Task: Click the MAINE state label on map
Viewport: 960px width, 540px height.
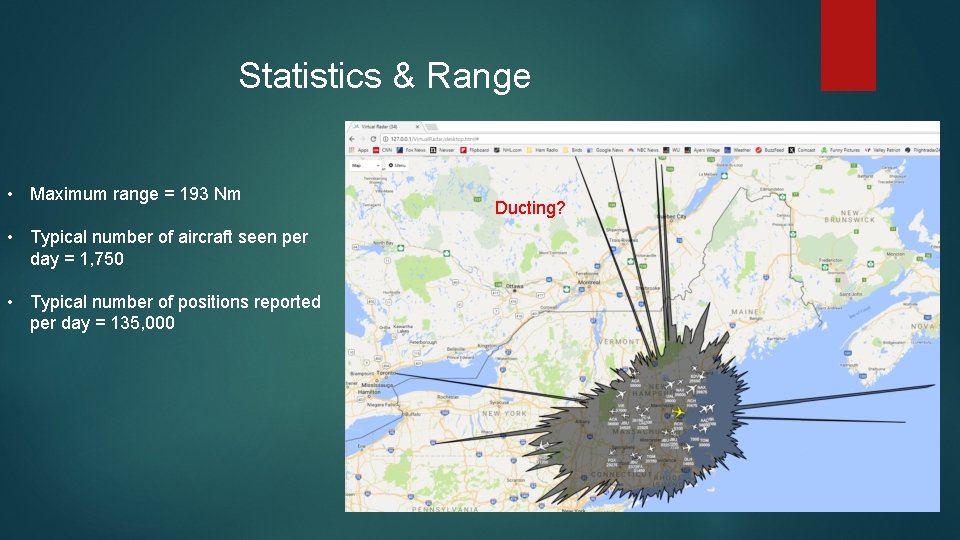Action: pyautogui.click(x=744, y=312)
